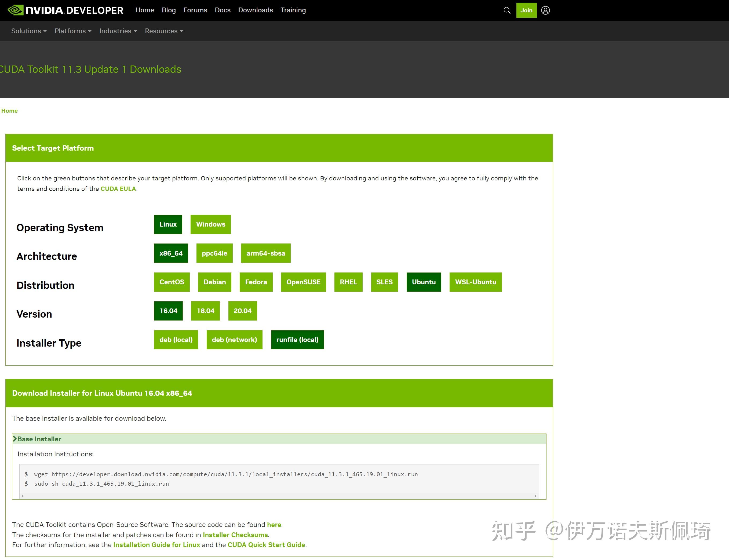729x560 pixels.
Task: Open the CUDA EULA link
Action: (118, 189)
